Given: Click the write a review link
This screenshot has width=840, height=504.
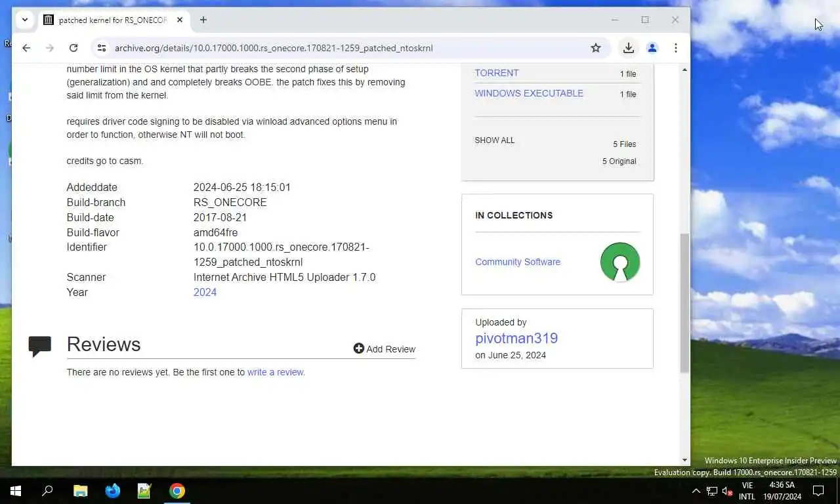Looking at the screenshot, I should click(x=275, y=372).
